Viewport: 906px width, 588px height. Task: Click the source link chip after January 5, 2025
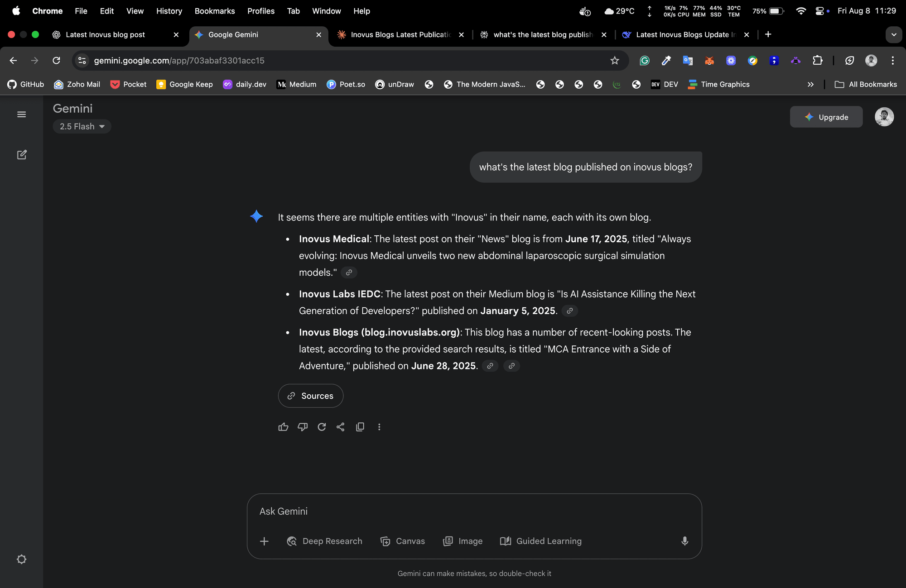point(569,311)
